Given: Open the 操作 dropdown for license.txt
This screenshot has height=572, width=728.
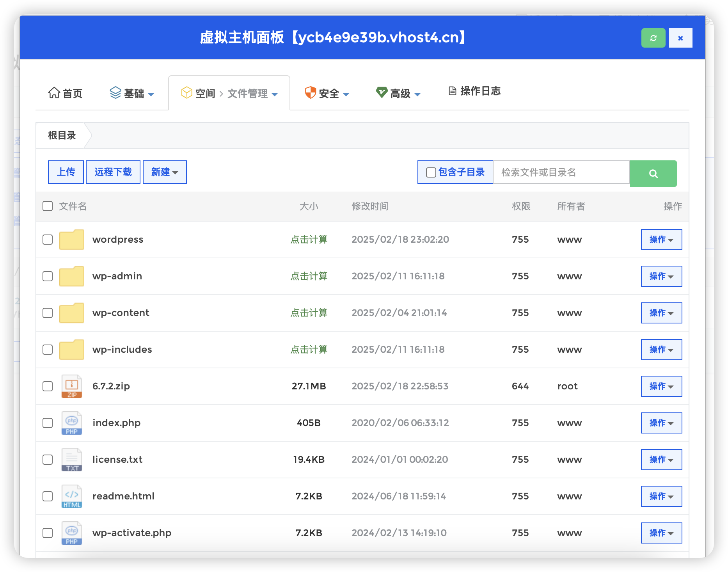Looking at the screenshot, I should 661,460.
